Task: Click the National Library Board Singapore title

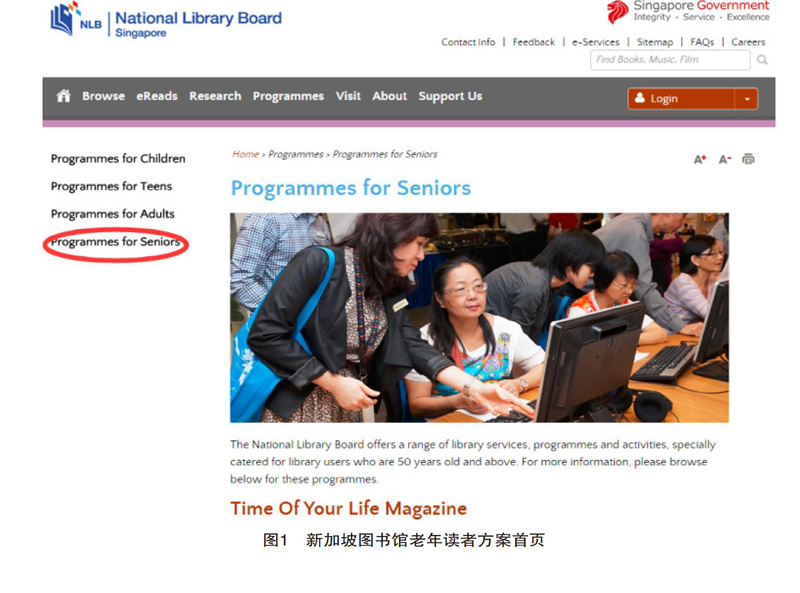Action: pyautogui.click(x=198, y=23)
